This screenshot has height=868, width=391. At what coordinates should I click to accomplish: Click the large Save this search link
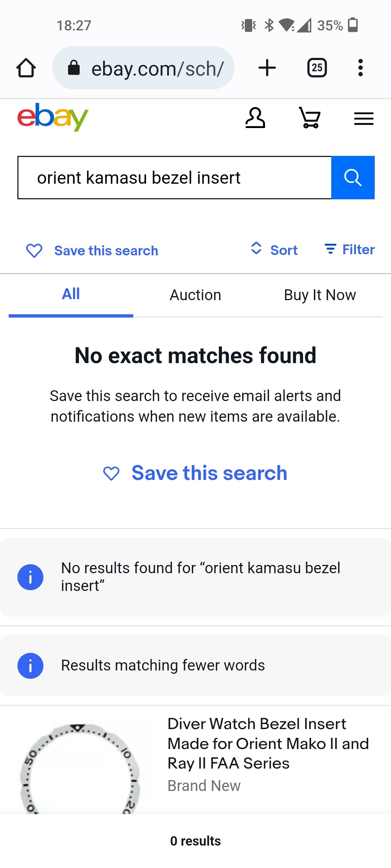point(209,473)
